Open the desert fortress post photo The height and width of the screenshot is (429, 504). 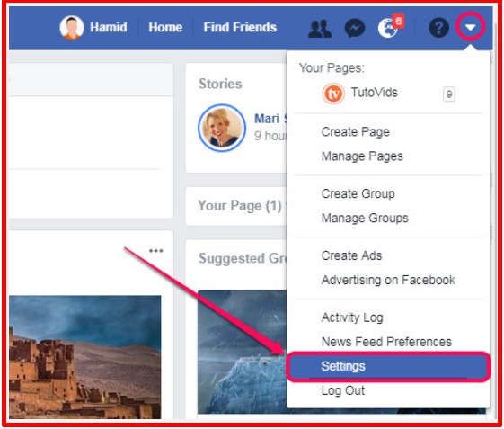pyautogui.click(x=84, y=357)
